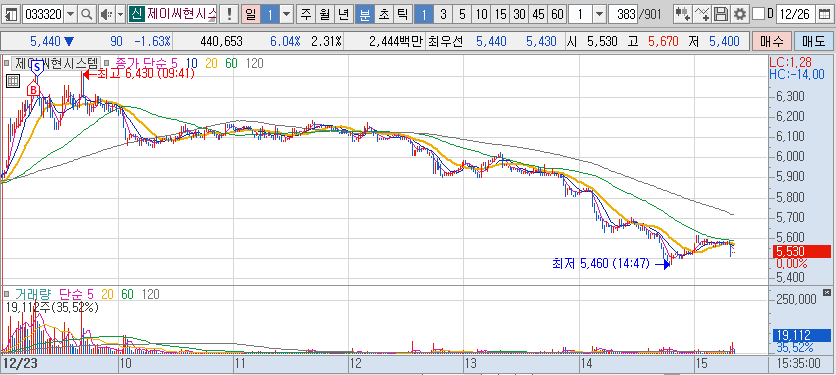Click the 2,444백만 trade amount value
This screenshot has width=836, height=375.
coord(395,41)
